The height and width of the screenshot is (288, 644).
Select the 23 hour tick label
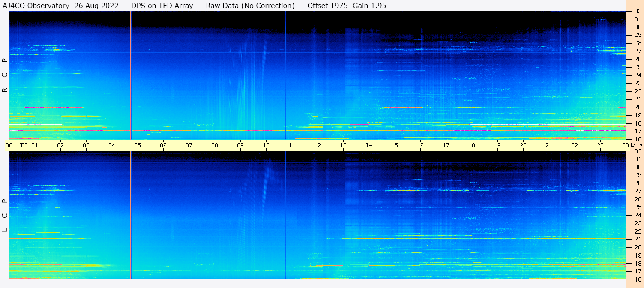[x=600, y=145]
